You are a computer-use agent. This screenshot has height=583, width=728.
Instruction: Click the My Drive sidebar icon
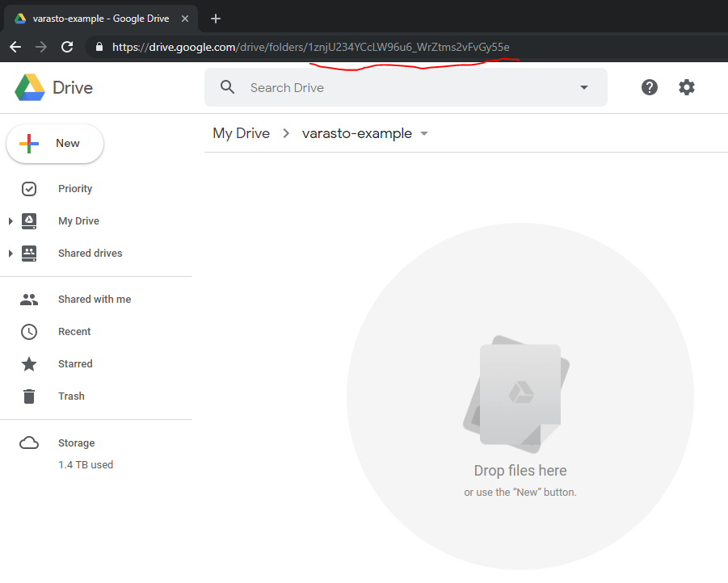pos(29,221)
